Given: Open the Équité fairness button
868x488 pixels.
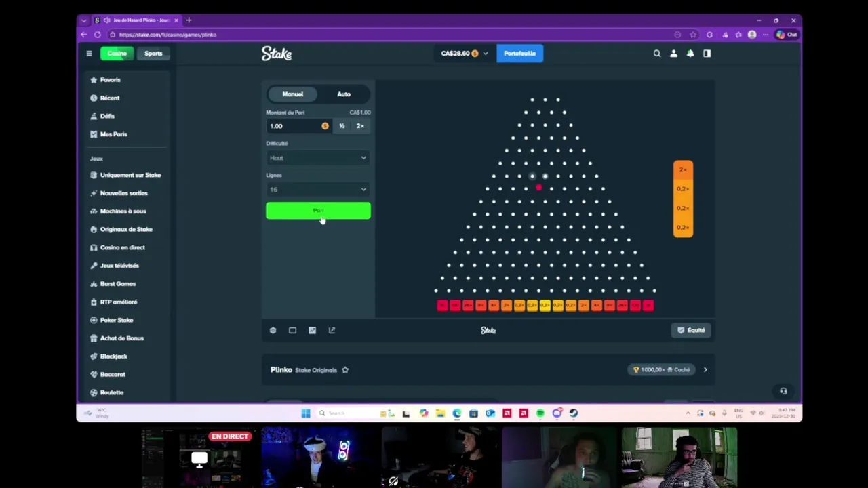Looking at the screenshot, I should (x=692, y=330).
